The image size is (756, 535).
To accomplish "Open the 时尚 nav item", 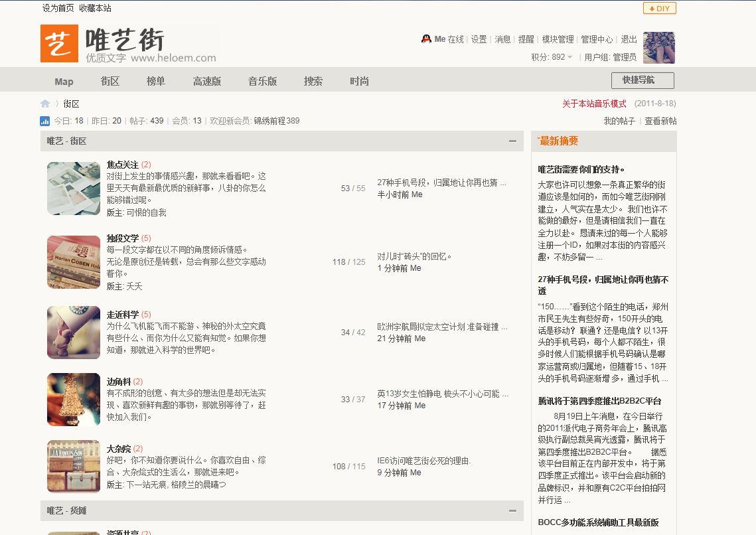I will point(359,82).
